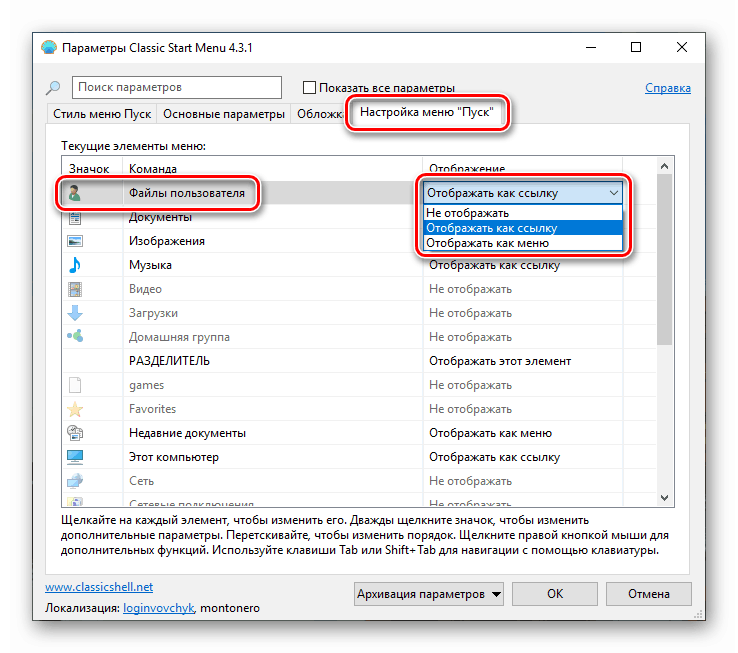Viewport: 738px width, 653px height.
Task: Click the list scrollbar down arrow
Action: coord(665,498)
